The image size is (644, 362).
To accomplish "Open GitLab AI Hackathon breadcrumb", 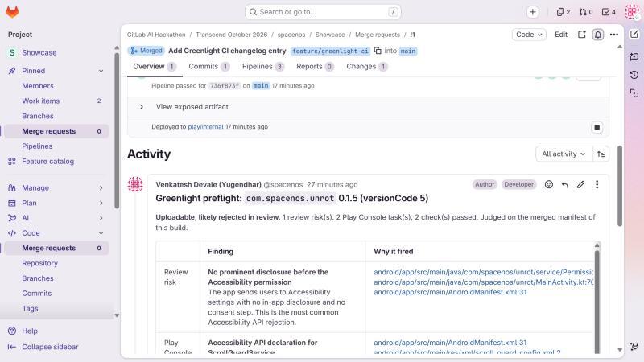I will tap(156, 35).
